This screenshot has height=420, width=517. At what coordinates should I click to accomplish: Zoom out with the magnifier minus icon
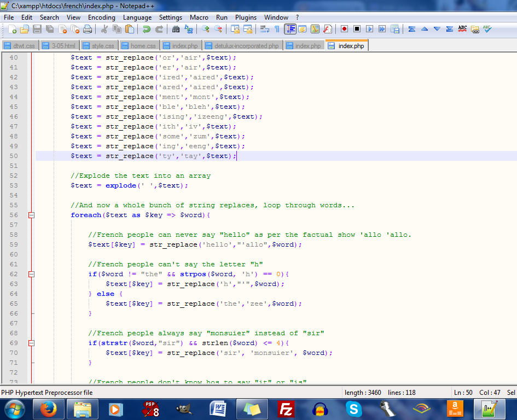[218, 30]
